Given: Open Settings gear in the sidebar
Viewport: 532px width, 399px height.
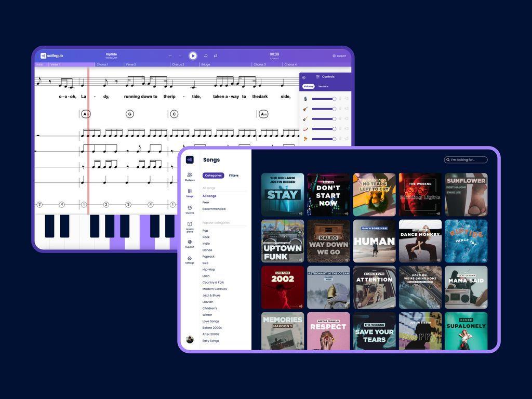Looking at the screenshot, I should pos(190,260).
